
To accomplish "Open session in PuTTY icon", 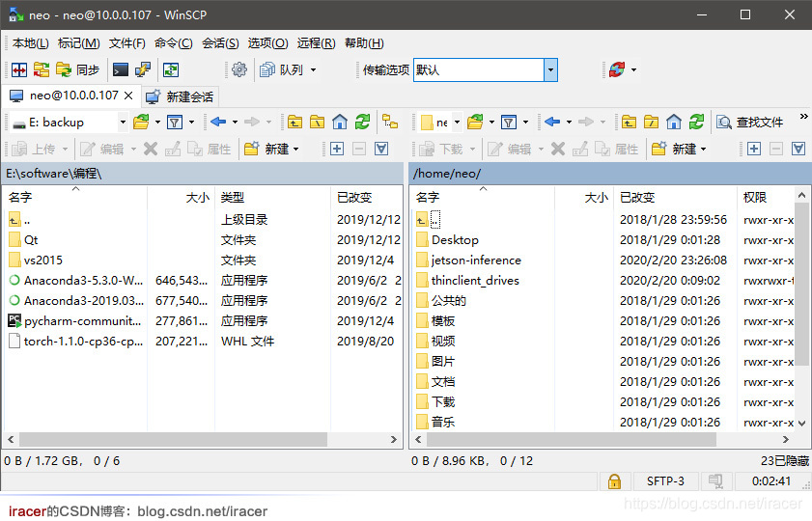I will 142,69.
